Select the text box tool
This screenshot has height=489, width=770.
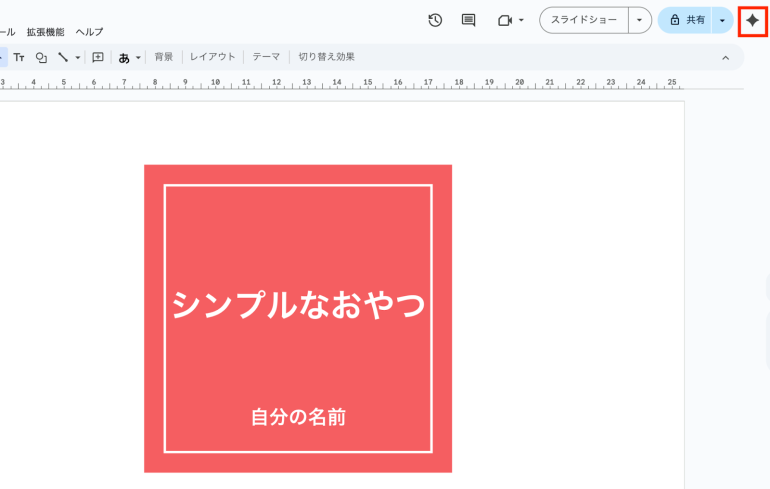coord(19,57)
